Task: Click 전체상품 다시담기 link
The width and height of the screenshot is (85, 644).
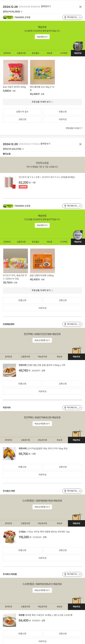Action: (74, 128)
